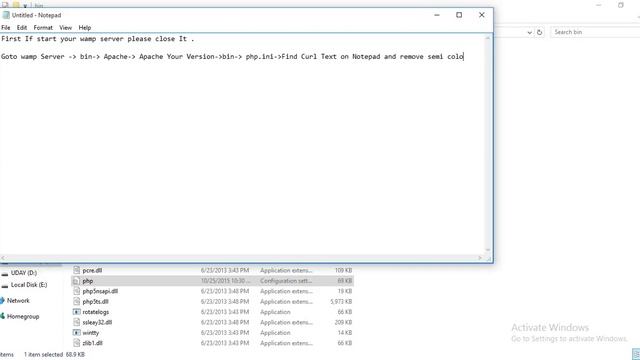Click the Notepad horizontal scrollbar left arrow
Image resolution: width=640 pixels, height=360 pixels.
pos(3,258)
